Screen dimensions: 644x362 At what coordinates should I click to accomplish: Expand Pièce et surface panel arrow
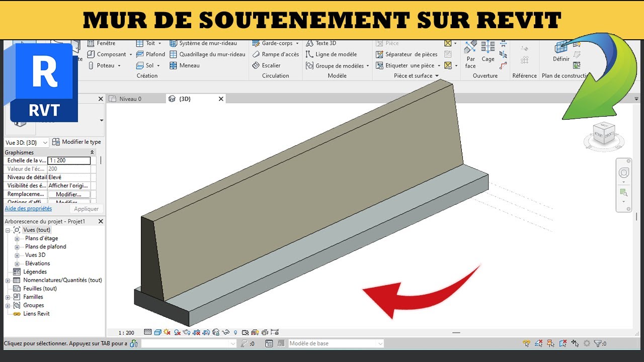click(x=437, y=76)
